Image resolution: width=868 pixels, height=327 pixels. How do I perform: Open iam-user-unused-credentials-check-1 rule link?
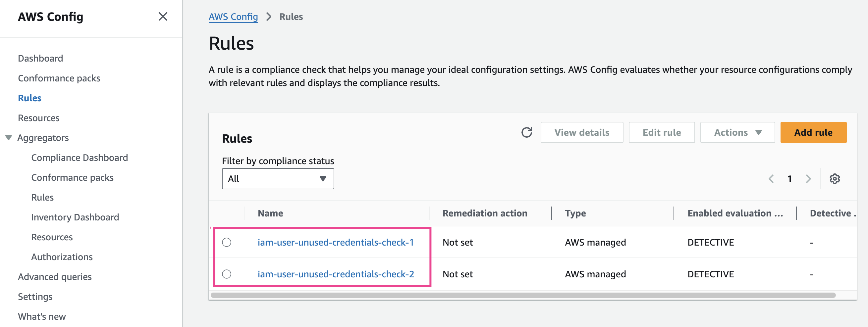[335, 242]
